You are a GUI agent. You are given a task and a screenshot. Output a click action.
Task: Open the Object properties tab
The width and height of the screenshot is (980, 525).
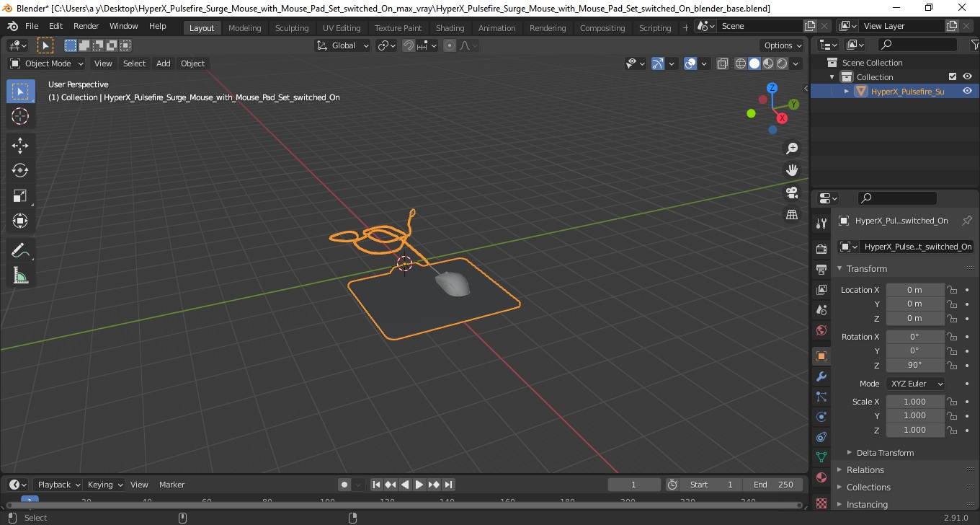coord(821,356)
